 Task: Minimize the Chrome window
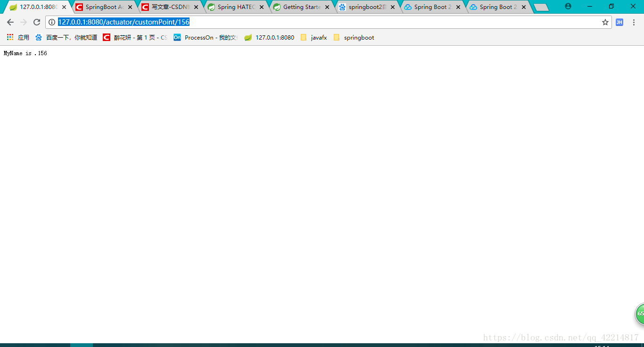click(590, 6)
